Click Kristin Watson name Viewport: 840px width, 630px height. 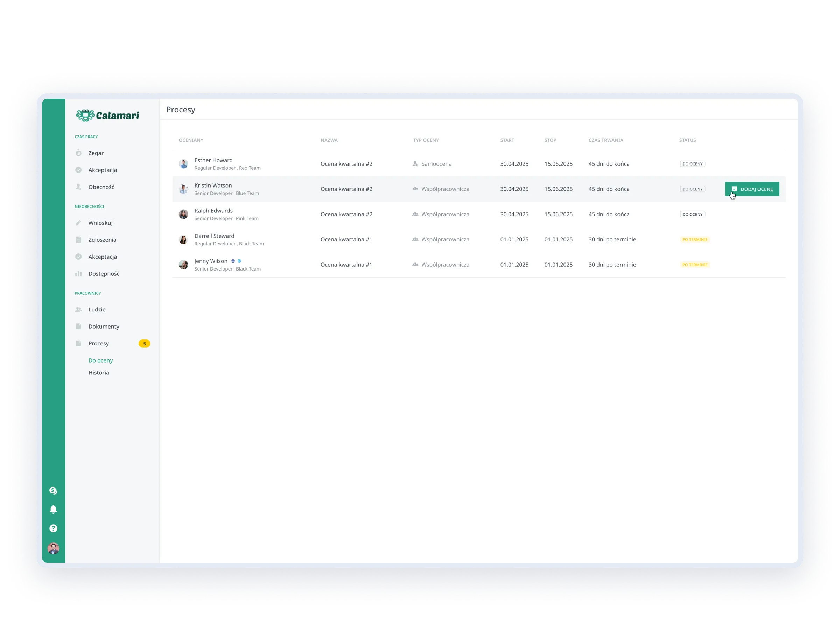(x=213, y=185)
